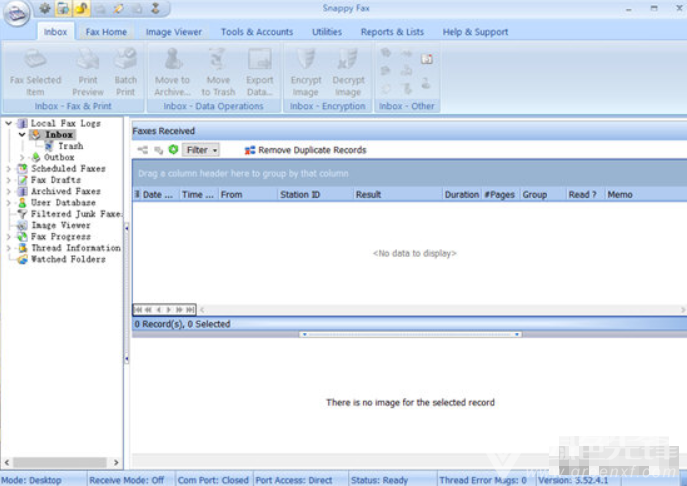Viewport: 687px width, 486px height.
Task: Expand the Outbox tree node
Action: [22, 157]
